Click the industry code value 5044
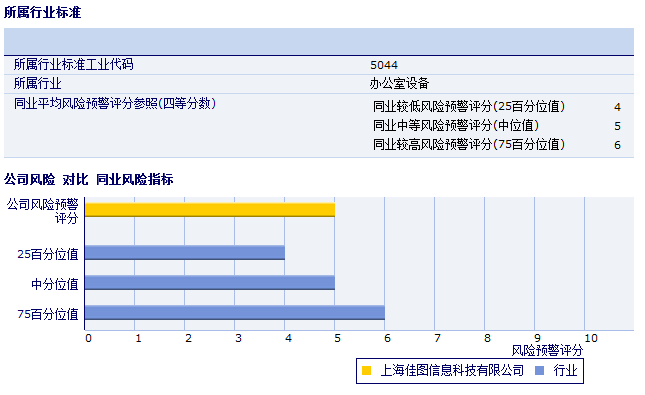Viewport: 645px width, 395px height. tap(384, 65)
